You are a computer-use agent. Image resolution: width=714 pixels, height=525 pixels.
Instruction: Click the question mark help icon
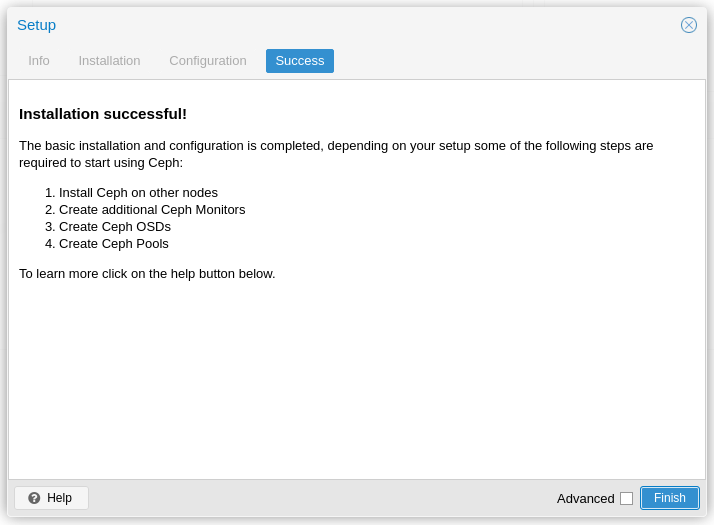[x=34, y=498]
